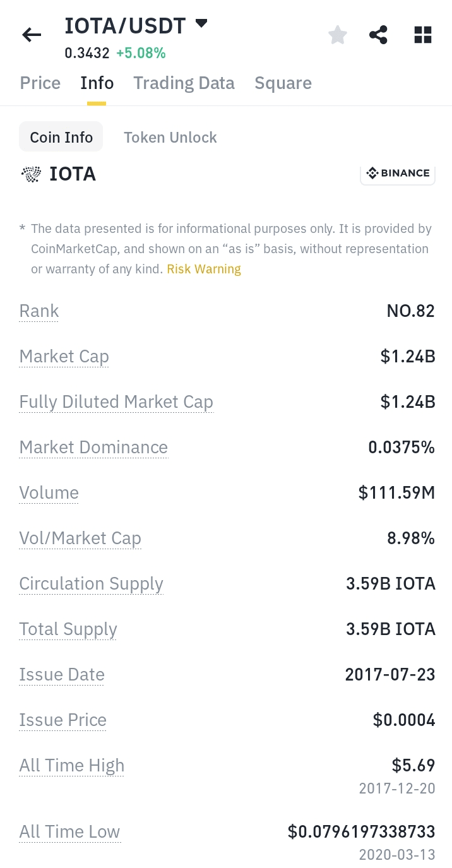Switch to the Trading Data tab
The height and width of the screenshot is (868, 452).
(x=184, y=83)
